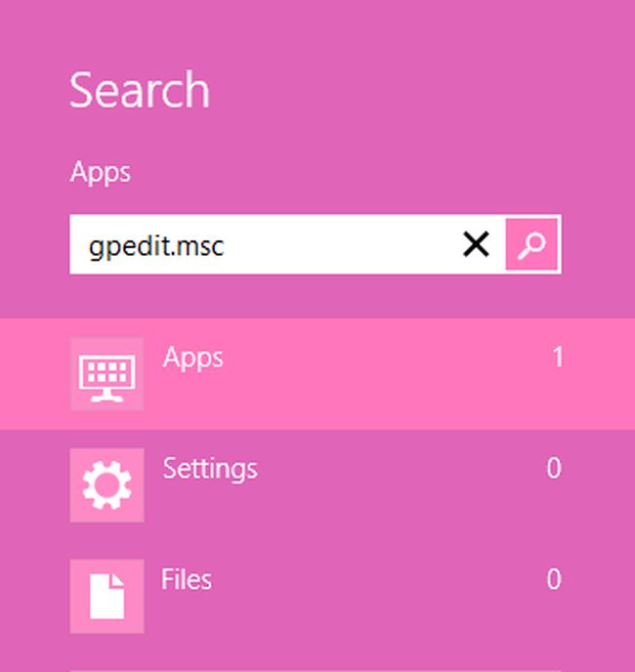635x672 pixels.
Task: Choose the Settings label in the results list
Action: pos(210,469)
